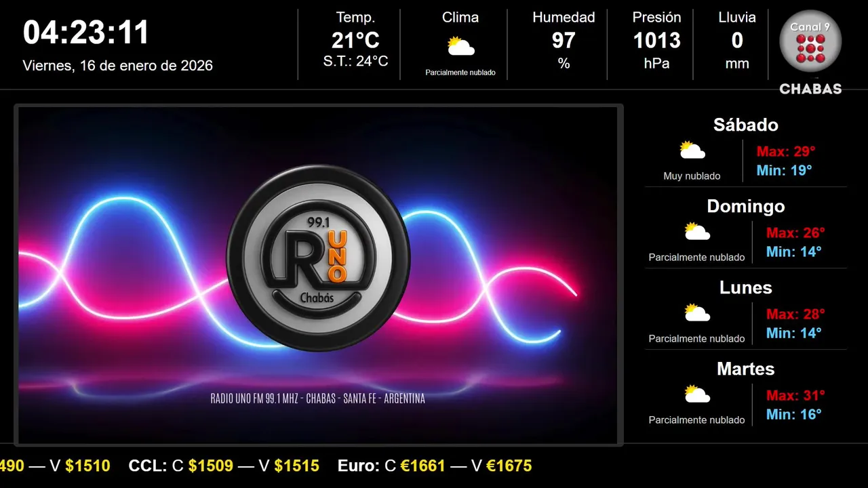Click the humidity value 97
This screenshot has width=868, height=488.
tap(564, 41)
